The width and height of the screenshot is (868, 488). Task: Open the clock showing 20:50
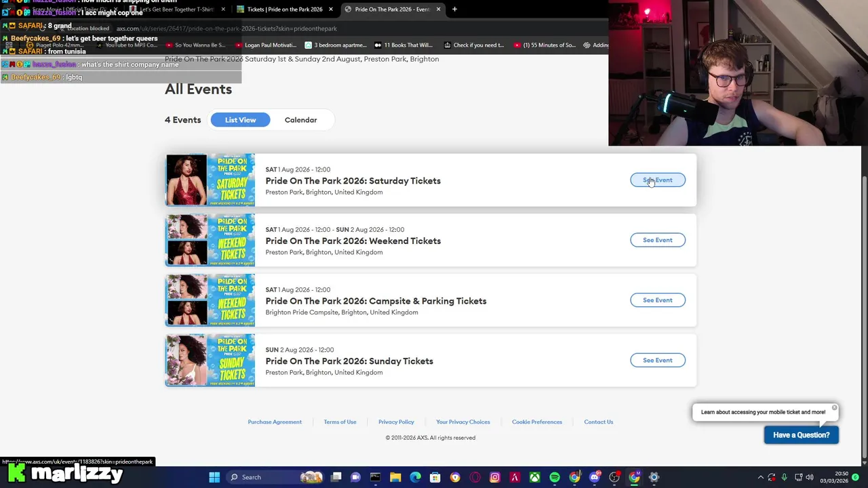[x=835, y=477]
